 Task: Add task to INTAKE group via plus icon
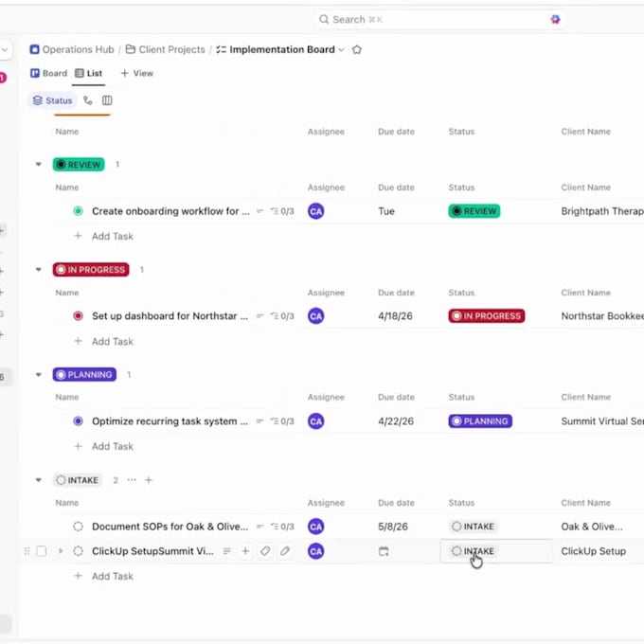[149, 480]
